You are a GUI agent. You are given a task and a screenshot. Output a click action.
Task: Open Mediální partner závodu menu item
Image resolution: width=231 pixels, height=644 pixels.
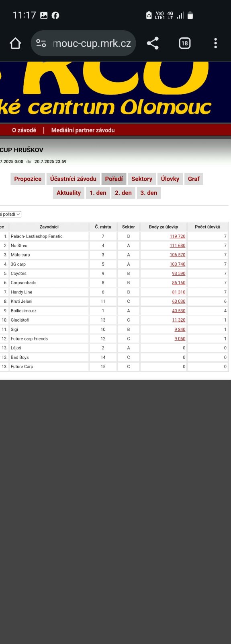point(83,130)
